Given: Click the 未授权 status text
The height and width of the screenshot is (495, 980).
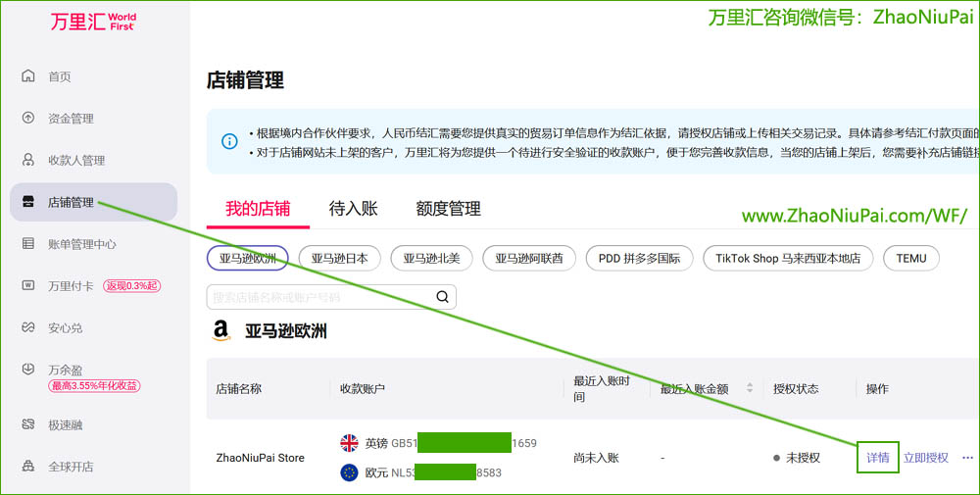Looking at the screenshot, I should pos(803,458).
